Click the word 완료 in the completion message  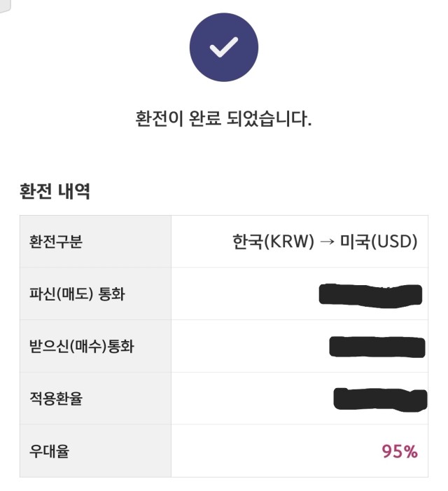(205, 118)
